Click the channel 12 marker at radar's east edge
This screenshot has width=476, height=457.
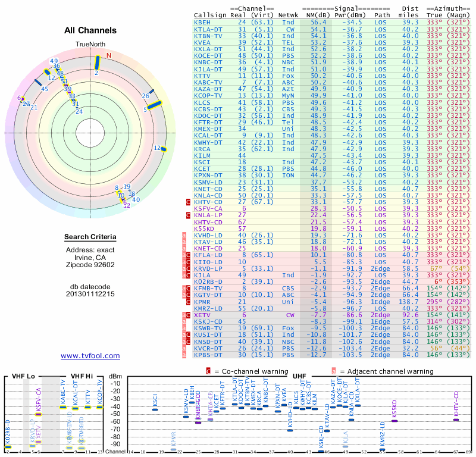point(164,149)
